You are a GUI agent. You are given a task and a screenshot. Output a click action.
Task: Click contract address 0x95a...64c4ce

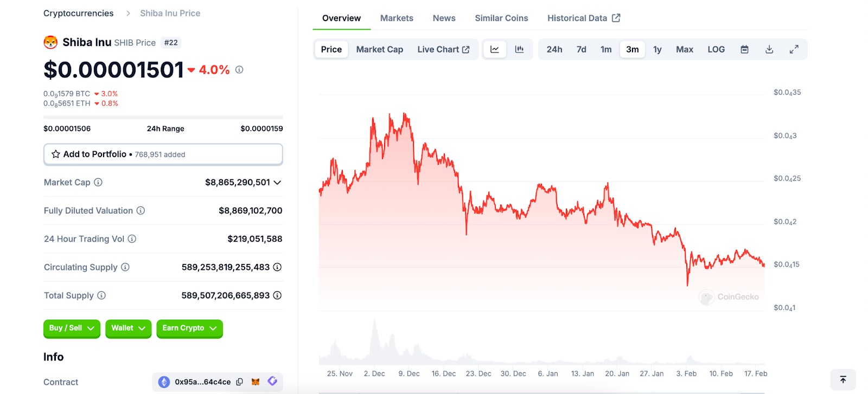tap(202, 382)
